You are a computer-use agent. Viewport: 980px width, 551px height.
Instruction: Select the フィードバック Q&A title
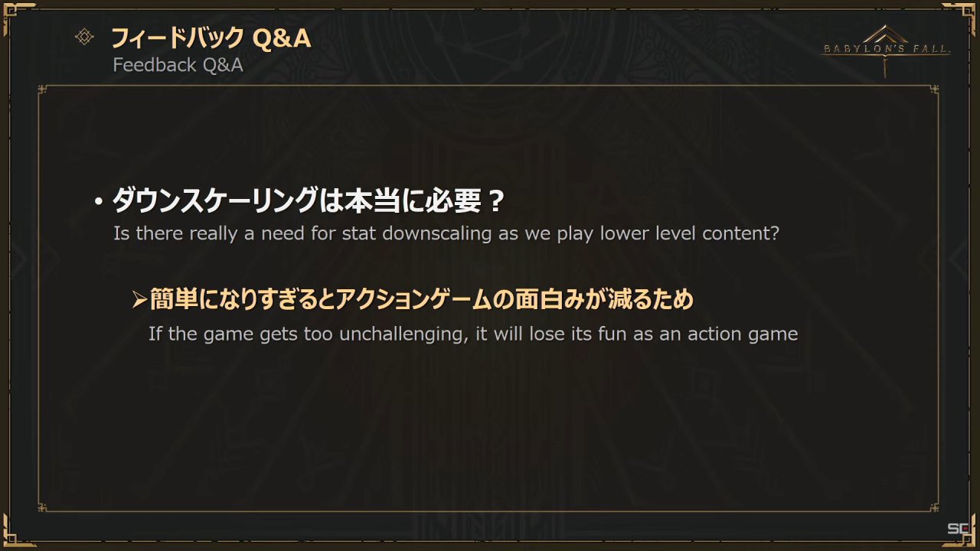(211, 37)
